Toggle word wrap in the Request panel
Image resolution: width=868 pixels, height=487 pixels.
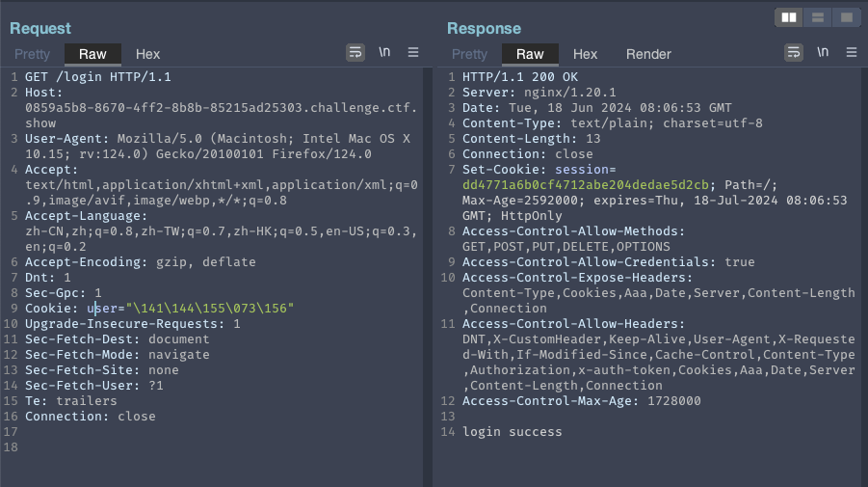[355, 53]
